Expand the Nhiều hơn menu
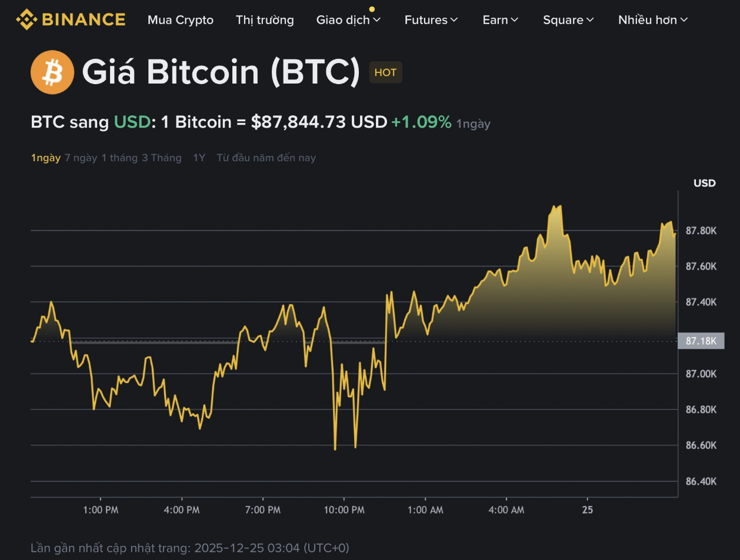 click(653, 20)
